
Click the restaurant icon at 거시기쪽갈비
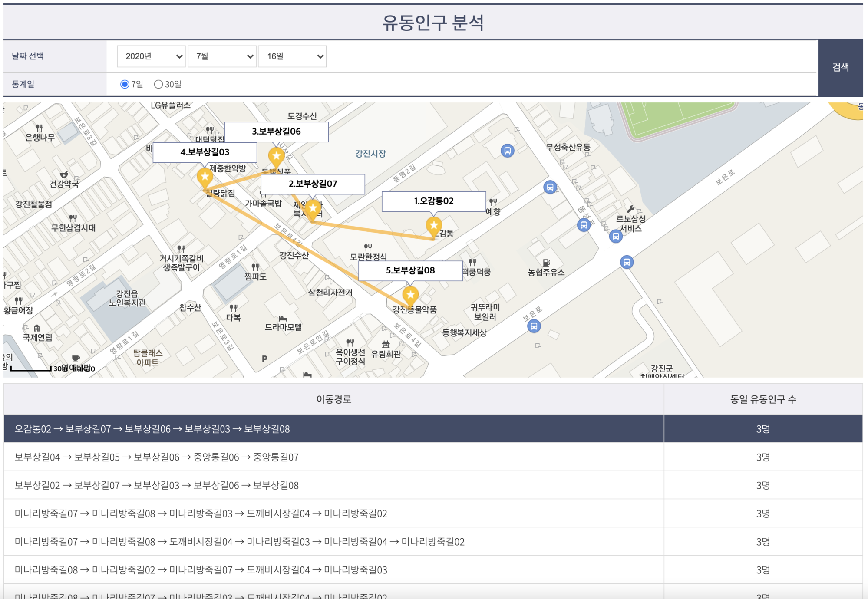pos(181,249)
